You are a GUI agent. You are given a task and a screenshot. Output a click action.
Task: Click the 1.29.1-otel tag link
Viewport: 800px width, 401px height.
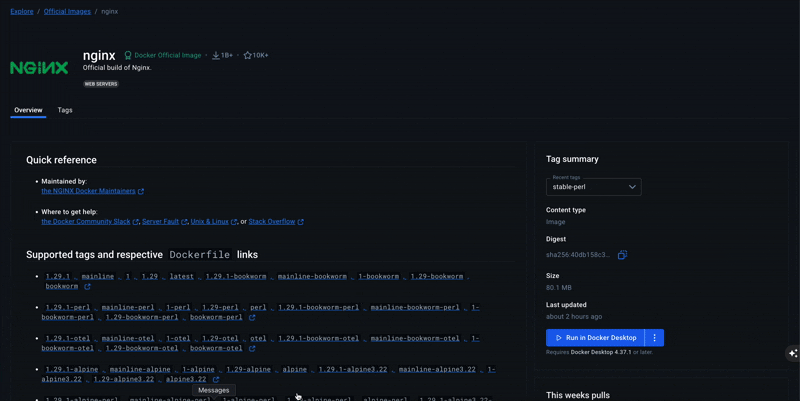coord(67,338)
